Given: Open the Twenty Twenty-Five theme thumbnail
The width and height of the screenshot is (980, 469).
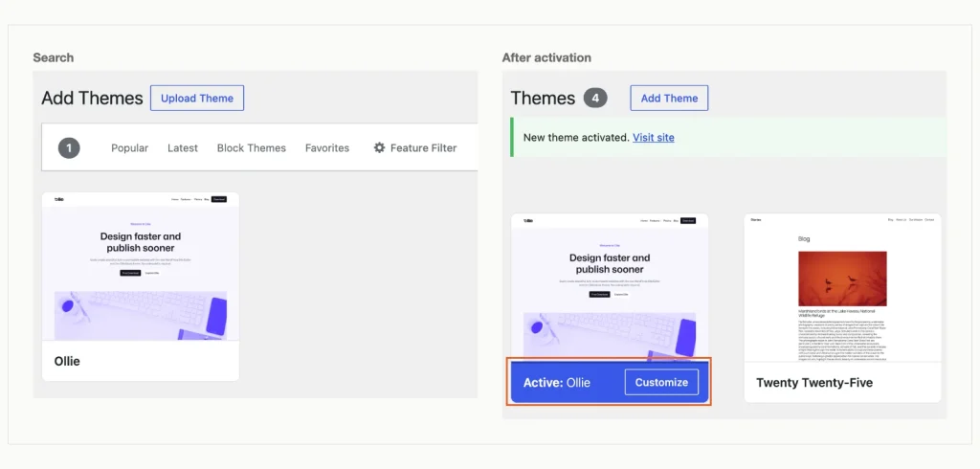Looking at the screenshot, I should 842,288.
